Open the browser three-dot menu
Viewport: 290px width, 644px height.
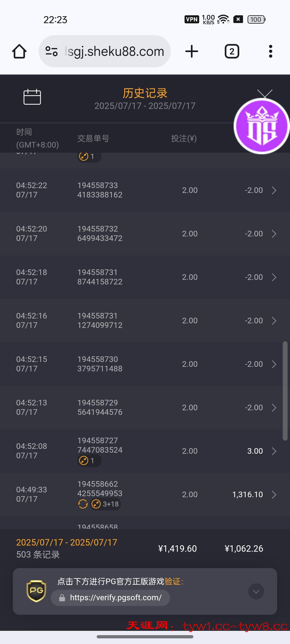tap(270, 51)
